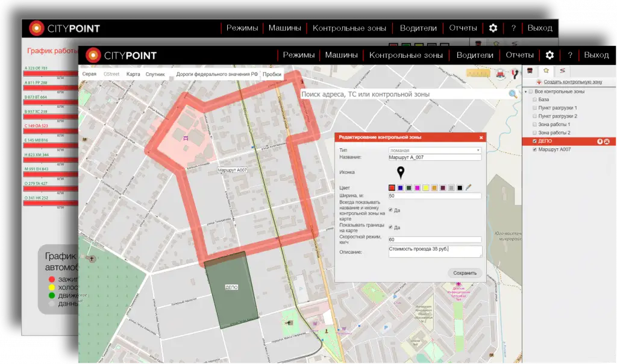The width and height of the screenshot is (617, 364).
Task: Open the vehicles tab icon in sidebar
Action: 530,71
